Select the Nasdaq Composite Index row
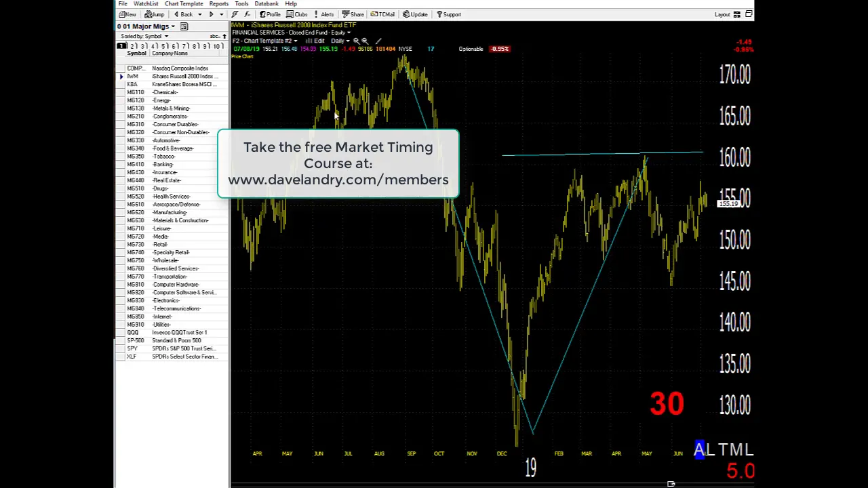Image resolution: width=868 pixels, height=488 pixels. 172,68
